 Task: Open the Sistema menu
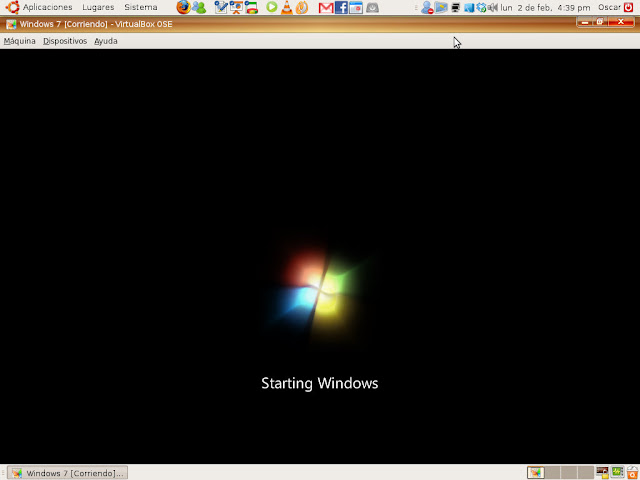(141, 7)
